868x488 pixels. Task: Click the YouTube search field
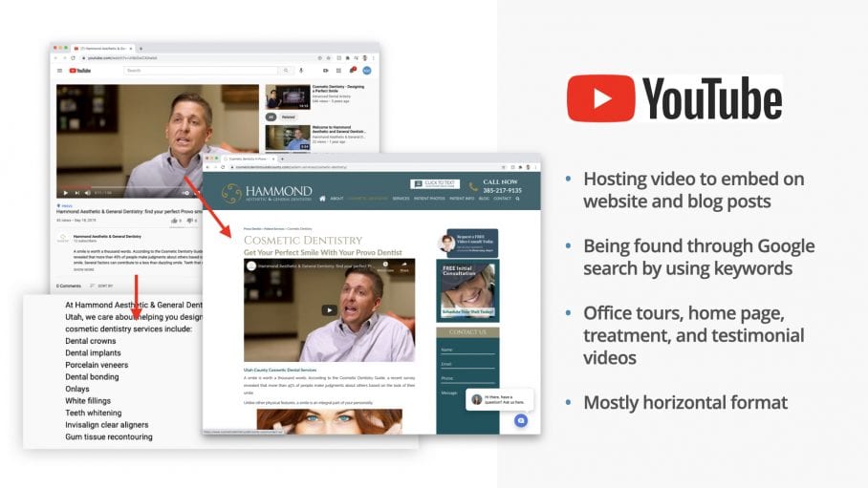tap(201, 71)
